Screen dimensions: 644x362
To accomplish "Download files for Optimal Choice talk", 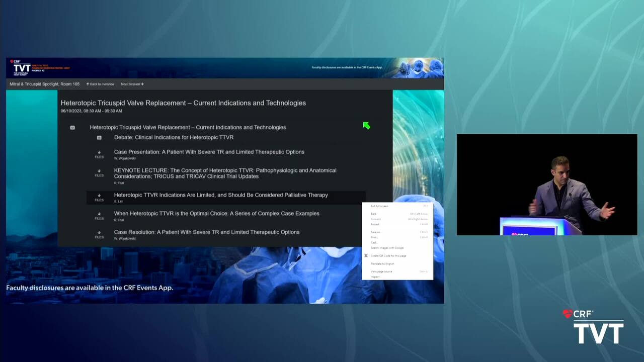I will click(99, 216).
